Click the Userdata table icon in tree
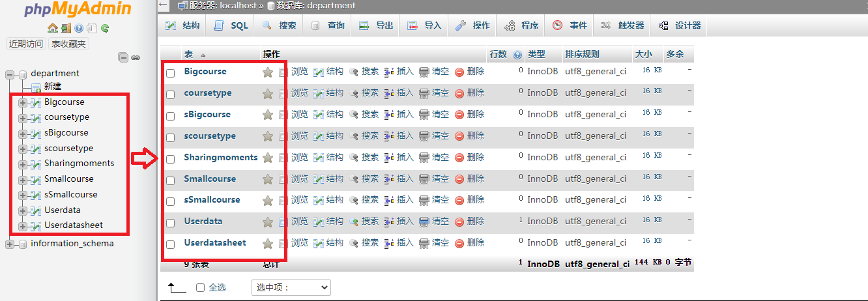This screenshot has width=868, height=301. [36, 210]
